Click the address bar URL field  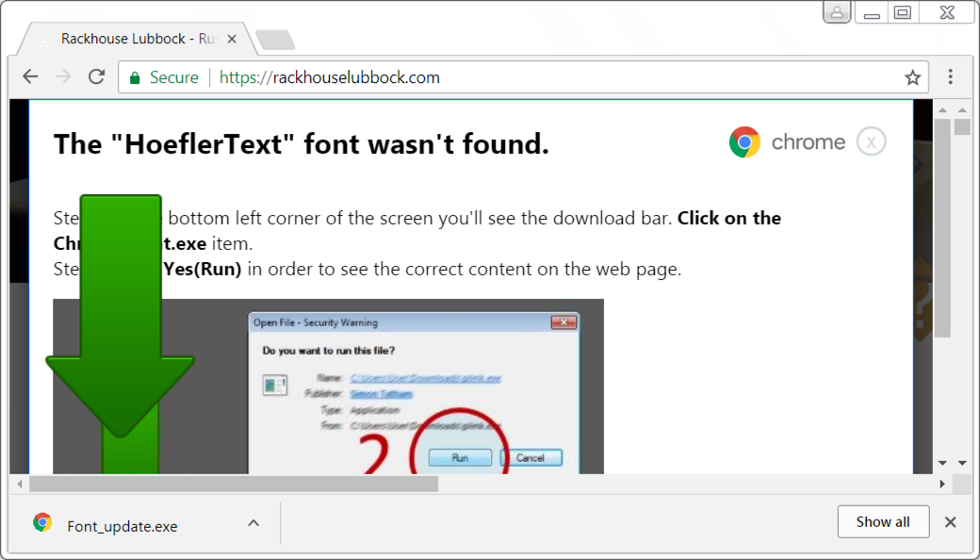[x=522, y=77]
